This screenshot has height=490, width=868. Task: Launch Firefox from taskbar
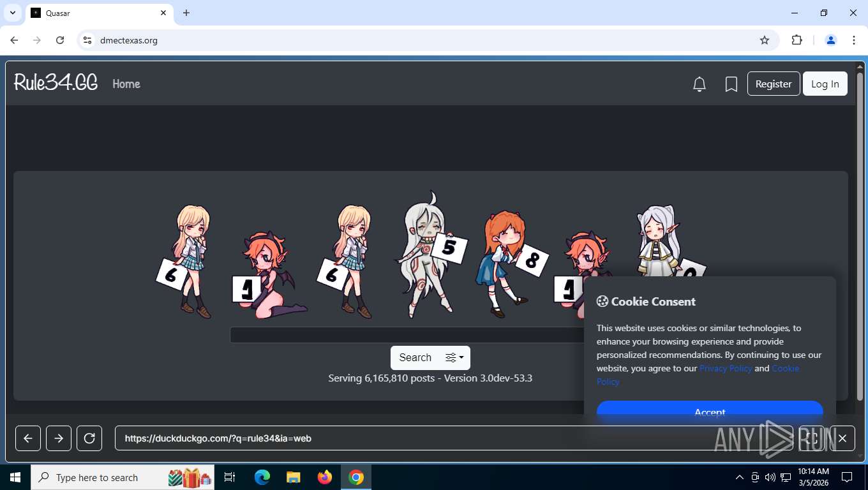[x=325, y=477]
